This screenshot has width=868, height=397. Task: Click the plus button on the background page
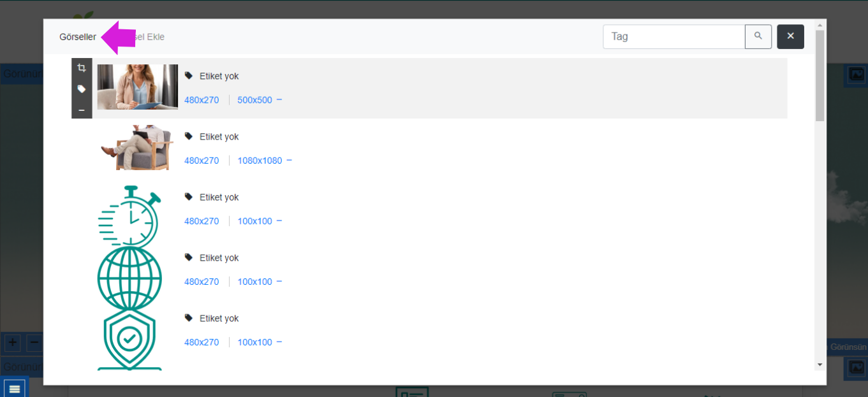pos(13,343)
